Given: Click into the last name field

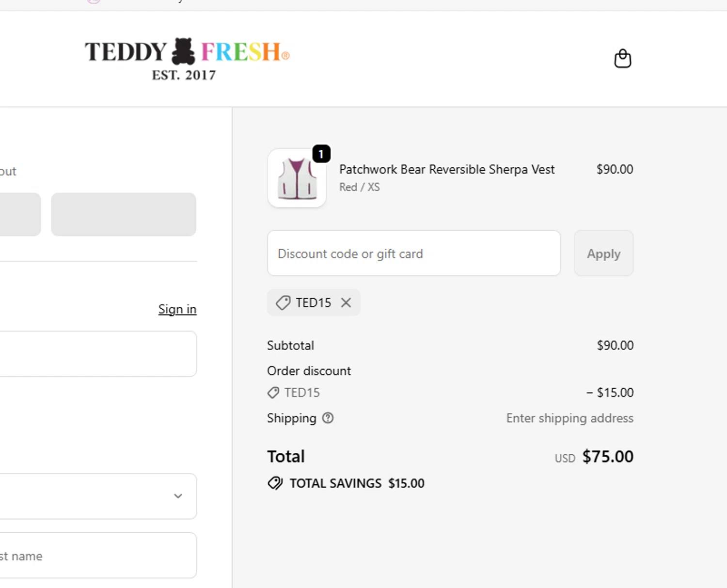Looking at the screenshot, I should pos(97,556).
